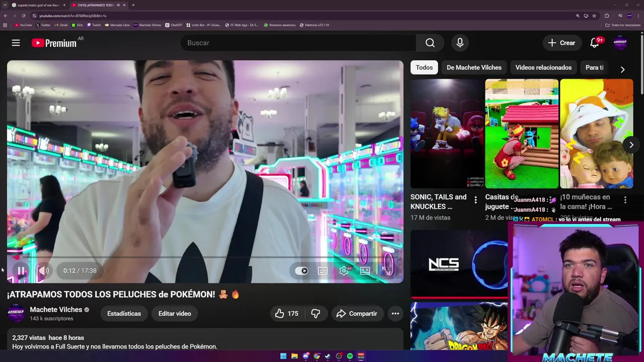This screenshot has width=644, height=362.
Task: Open Todos los marcadores folder
Action: [623, 25]
